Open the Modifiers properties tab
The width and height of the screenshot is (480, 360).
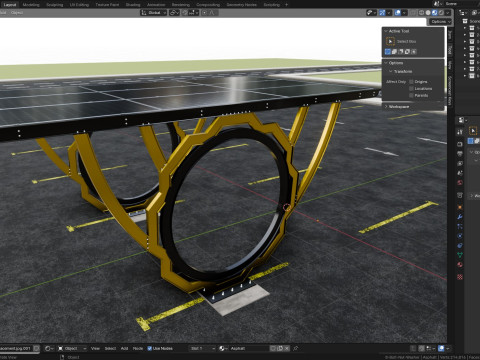click(x=460, y=217)
